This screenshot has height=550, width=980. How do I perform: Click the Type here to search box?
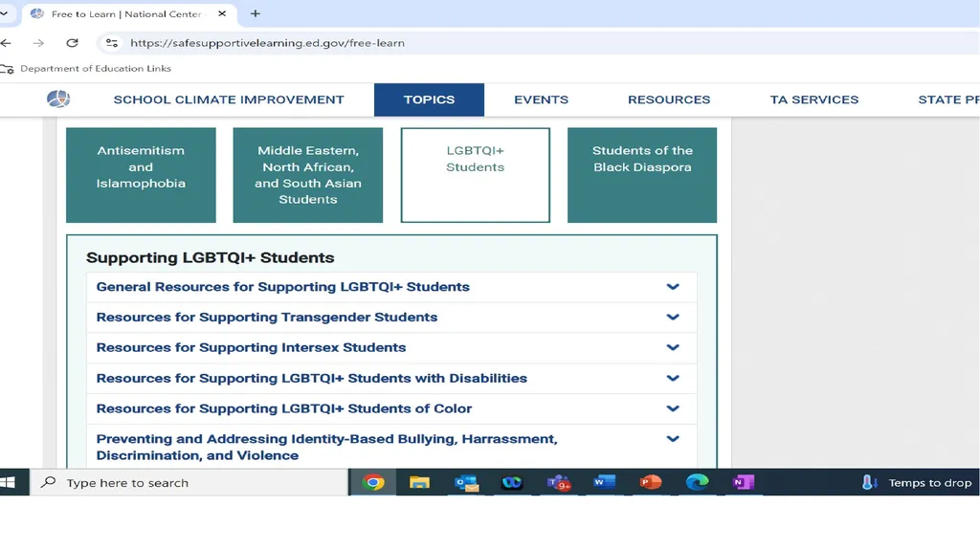(x=189, y=482)
